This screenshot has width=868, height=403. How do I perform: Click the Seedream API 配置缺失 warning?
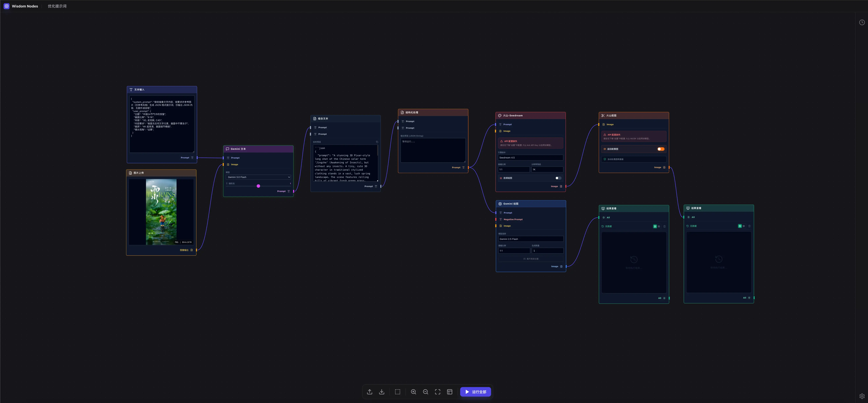pos(530,143)
